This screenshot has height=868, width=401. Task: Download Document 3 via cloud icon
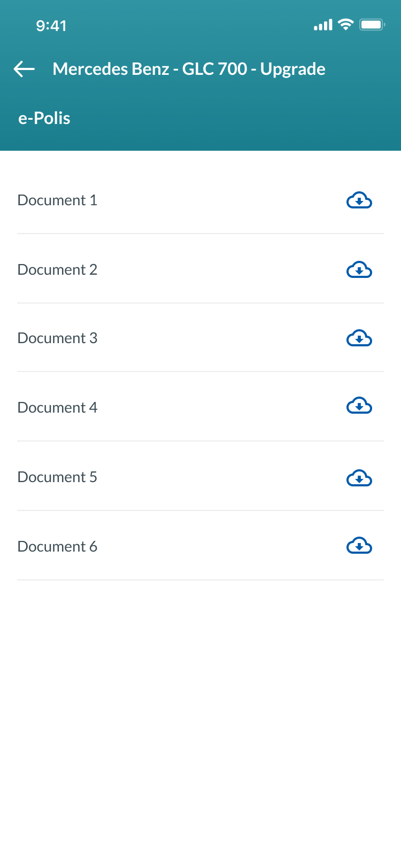(x=359, y=338)
